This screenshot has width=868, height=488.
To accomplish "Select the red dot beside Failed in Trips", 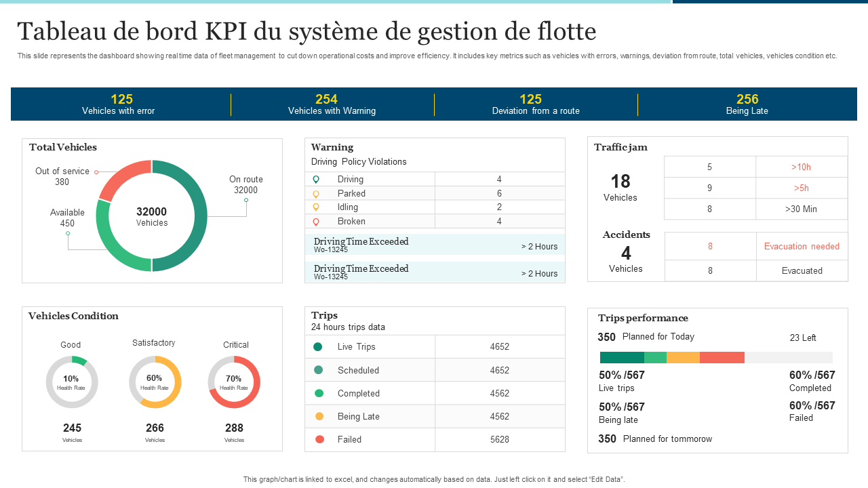I will tap(319, 439).
